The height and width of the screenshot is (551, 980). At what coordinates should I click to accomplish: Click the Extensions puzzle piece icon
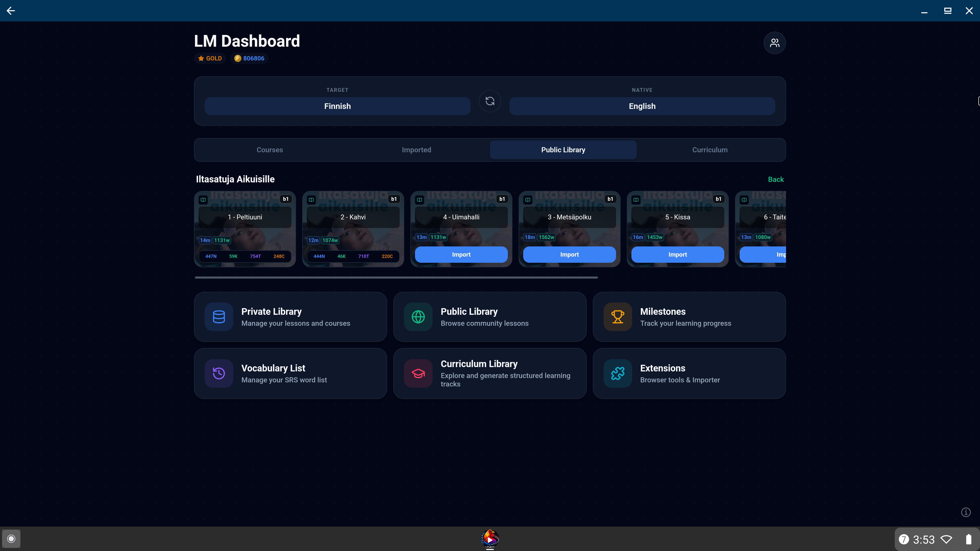point(617,373)
